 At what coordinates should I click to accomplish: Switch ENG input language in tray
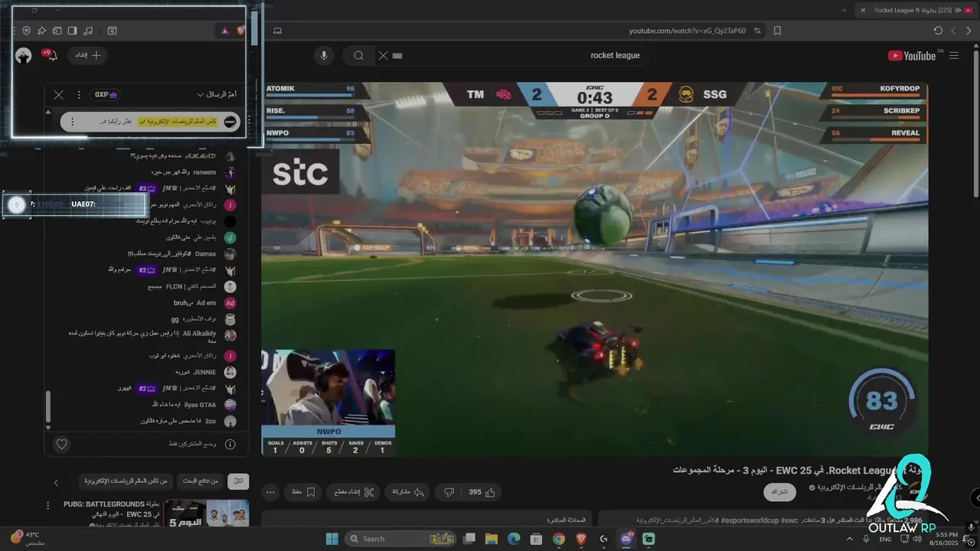[x=885, y=539]
